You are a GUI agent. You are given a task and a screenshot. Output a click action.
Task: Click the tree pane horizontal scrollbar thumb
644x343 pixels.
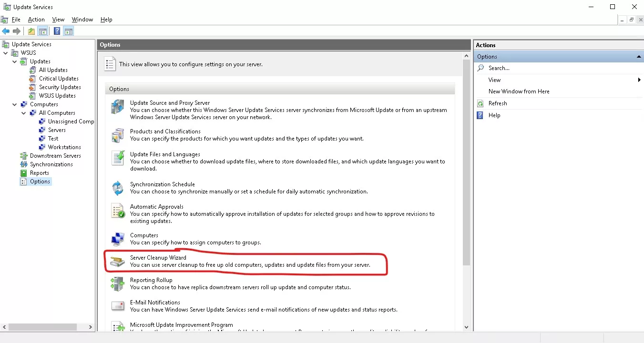42,327
